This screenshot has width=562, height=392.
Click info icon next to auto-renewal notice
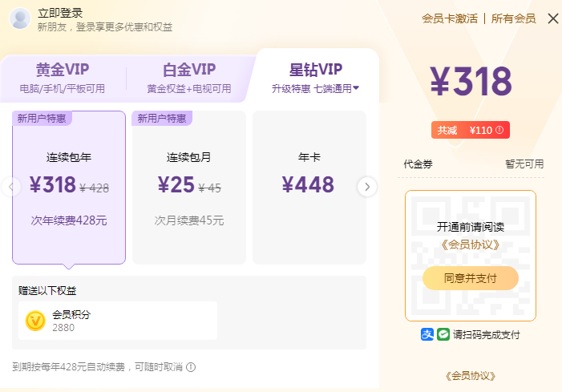click(191, 367)
